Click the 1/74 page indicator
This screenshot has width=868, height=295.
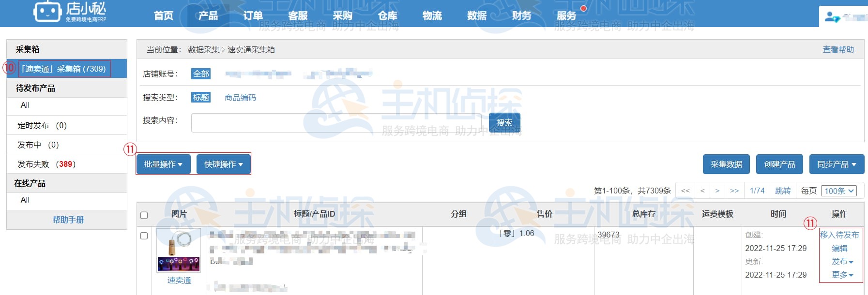[x=757, y=191]
